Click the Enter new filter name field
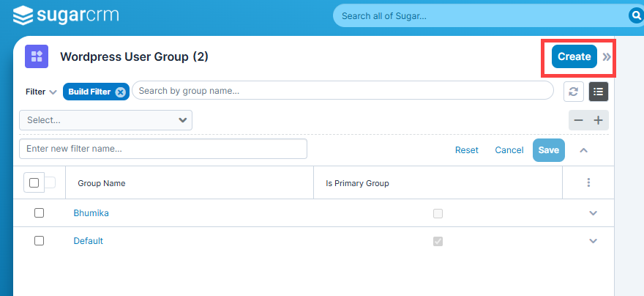The image size is (644, 296). coord(163,149)
